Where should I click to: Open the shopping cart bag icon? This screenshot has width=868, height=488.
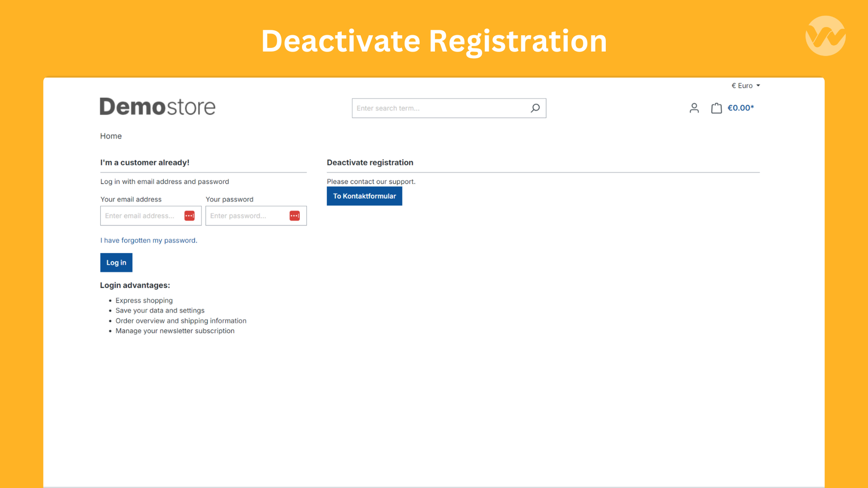pos(716,108)
